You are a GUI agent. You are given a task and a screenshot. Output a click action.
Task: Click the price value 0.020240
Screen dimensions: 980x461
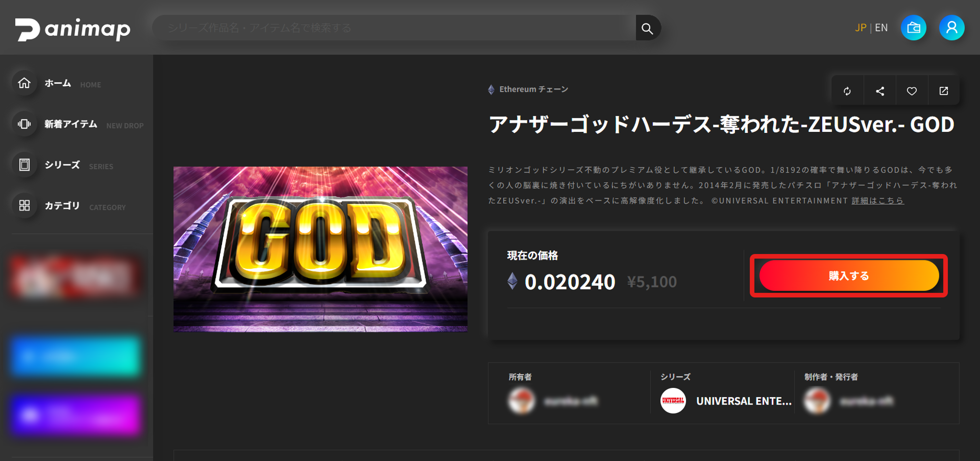coord(570,282)
